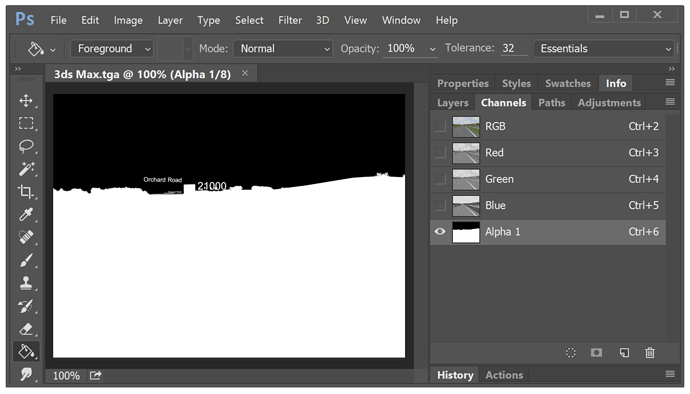Image resolution: width=690 pixels, height=394 pixels.
Task: Toggle visibility of the Red channel
Action: pos(440,153)
